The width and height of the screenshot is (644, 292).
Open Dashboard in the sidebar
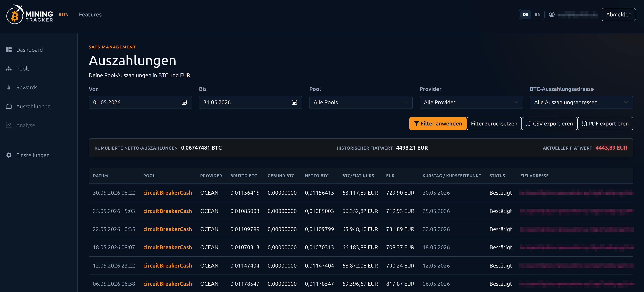(x=29, y=50)
